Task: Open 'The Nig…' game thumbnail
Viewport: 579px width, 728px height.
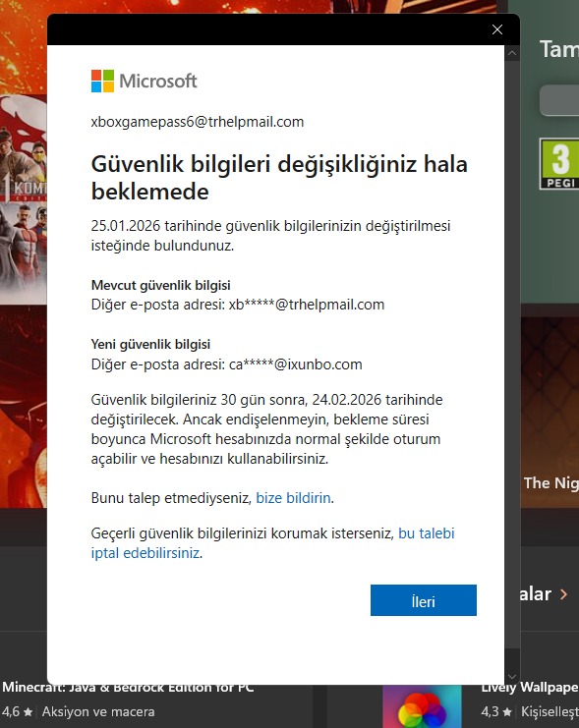Action: click(x=550, y=413)
